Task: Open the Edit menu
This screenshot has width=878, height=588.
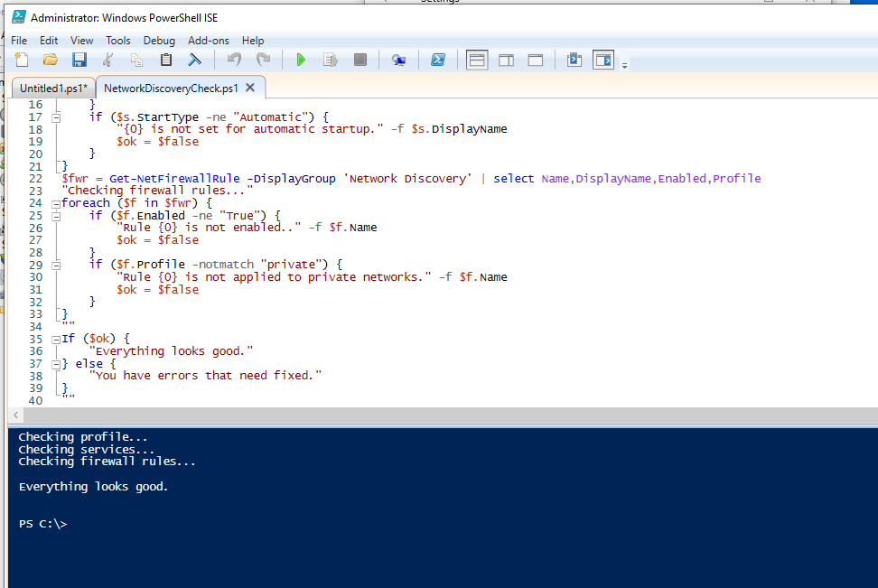Action: 49,41
